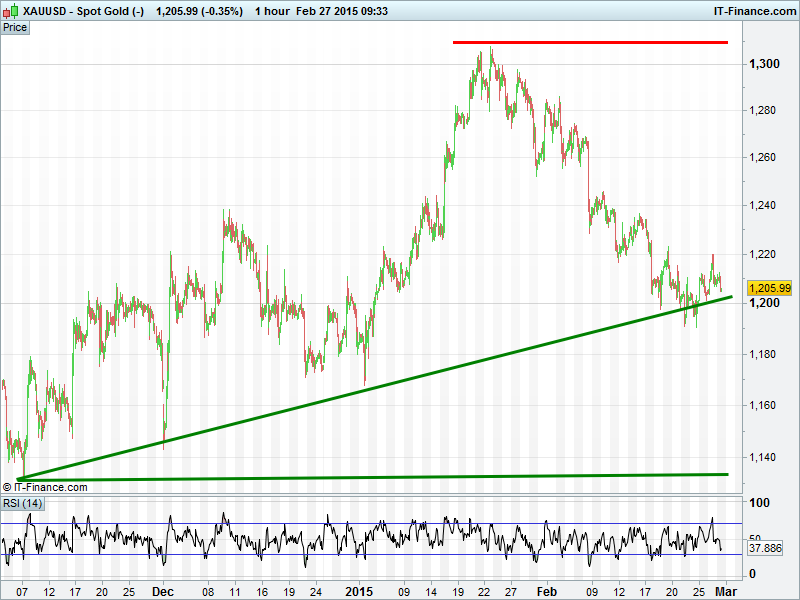Image resolution: width=800 pixels, height=600 pixels.
Task: Click the rising green trendline
Action: (375, 388)
